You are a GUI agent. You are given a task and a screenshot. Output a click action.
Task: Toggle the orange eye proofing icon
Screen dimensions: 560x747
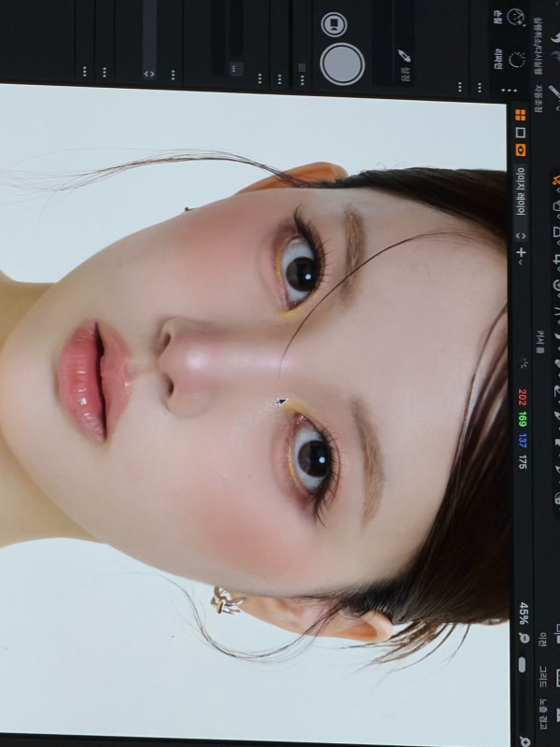(x=520, y=150)
